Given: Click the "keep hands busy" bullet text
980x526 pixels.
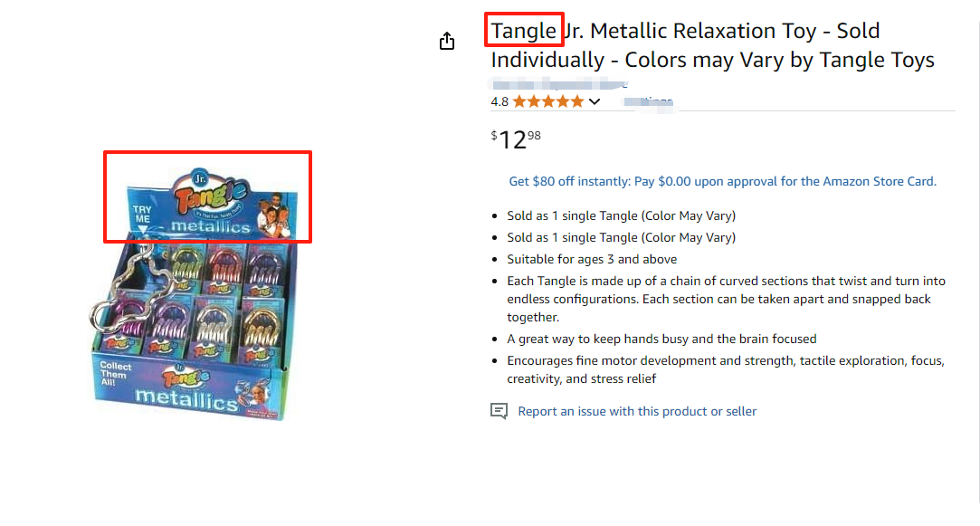Looking at the screenshot, I should click(661, 339).
